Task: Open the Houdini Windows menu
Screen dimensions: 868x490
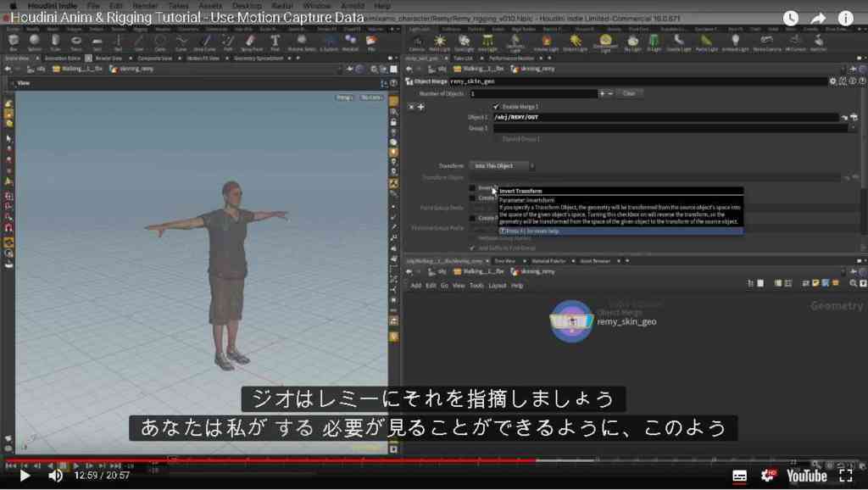Action: tap(317, 6)
